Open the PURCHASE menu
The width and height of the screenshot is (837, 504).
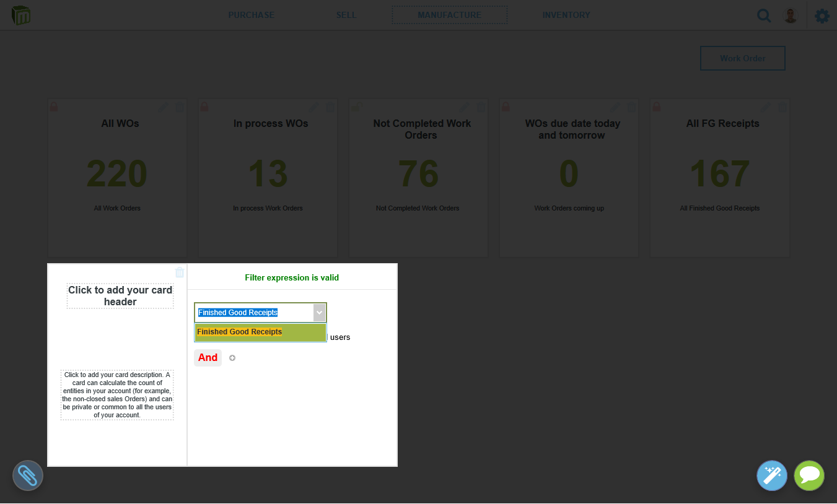(x=251, y=15)
